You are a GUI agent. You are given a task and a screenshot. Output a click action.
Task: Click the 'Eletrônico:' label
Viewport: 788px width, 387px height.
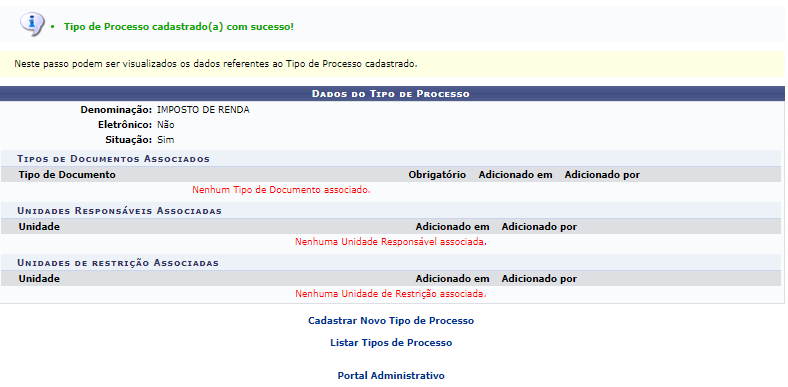coord(125,125)
